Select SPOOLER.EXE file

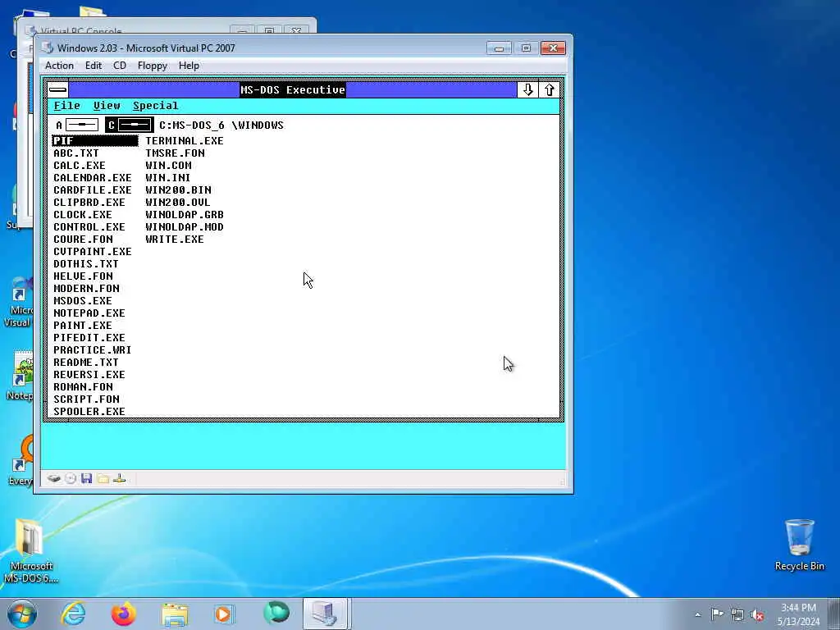pyautogui.click(x=89, y=412)
